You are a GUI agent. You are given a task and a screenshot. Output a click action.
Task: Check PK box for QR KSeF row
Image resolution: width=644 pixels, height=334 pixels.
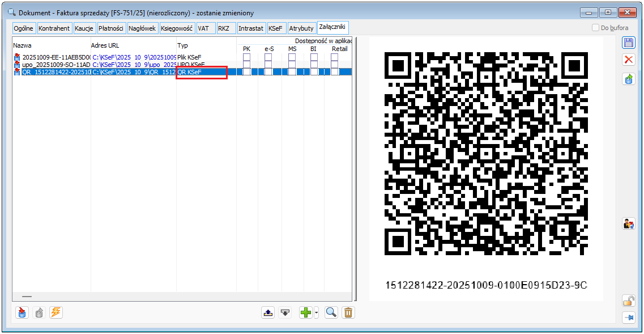pyautogui.click(x=246, y=71)
